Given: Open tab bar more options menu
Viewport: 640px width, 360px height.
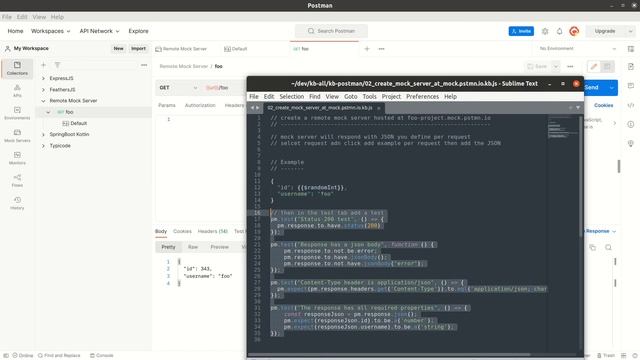Looking at the screenshot, I should pos(381,49).
